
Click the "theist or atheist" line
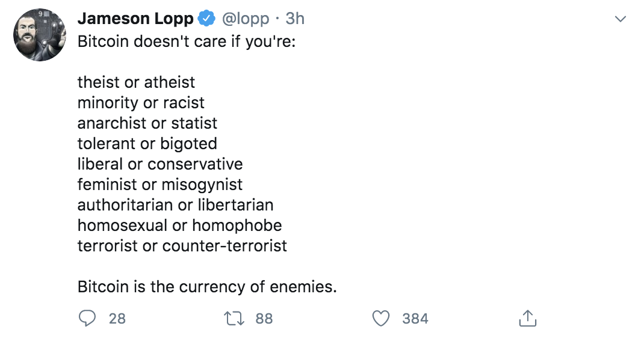pos(136,82)
